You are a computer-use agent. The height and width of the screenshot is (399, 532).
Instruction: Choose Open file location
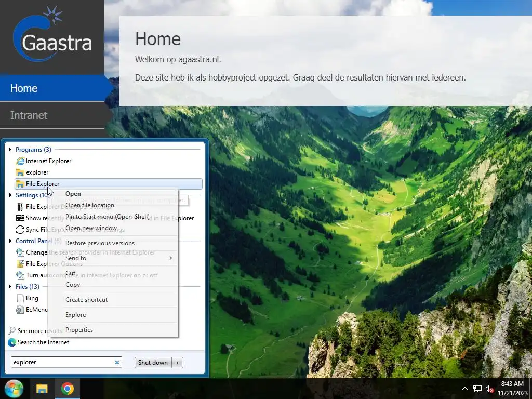click(x=113, y=205)
